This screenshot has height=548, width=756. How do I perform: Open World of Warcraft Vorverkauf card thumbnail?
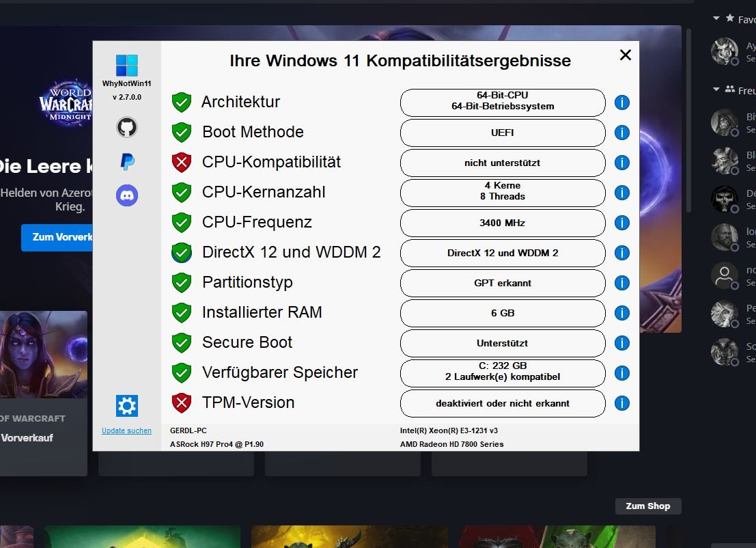44,355
